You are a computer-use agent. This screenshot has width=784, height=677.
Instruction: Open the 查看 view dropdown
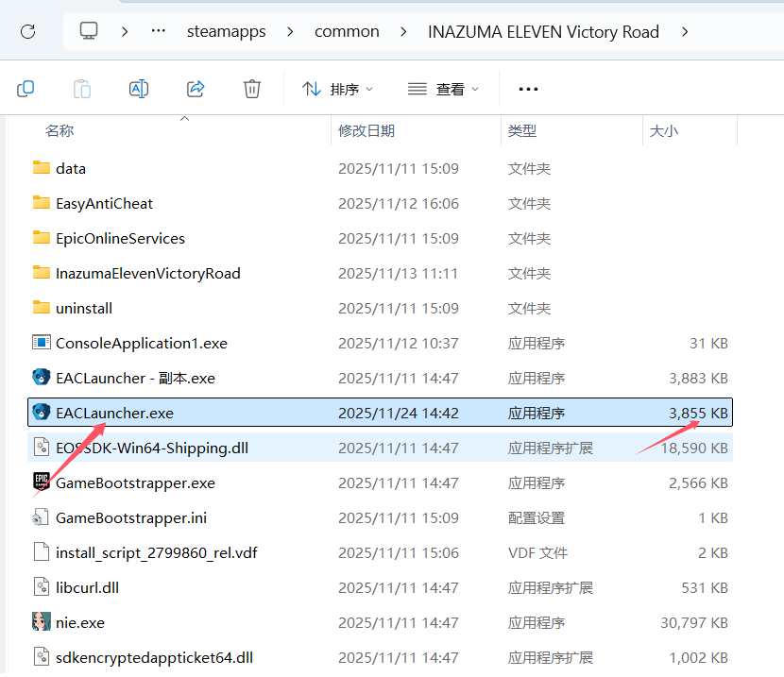pyautogui.click(x=444, y=89)
